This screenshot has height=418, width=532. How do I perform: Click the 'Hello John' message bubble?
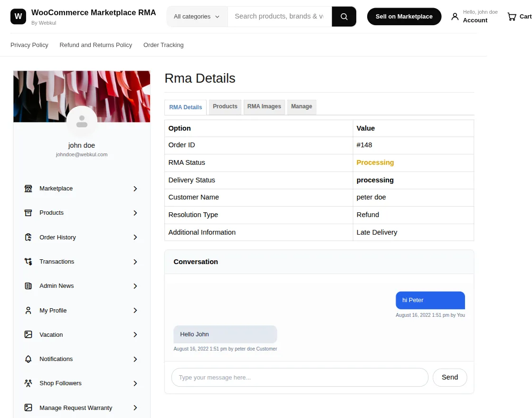point(225,334)
